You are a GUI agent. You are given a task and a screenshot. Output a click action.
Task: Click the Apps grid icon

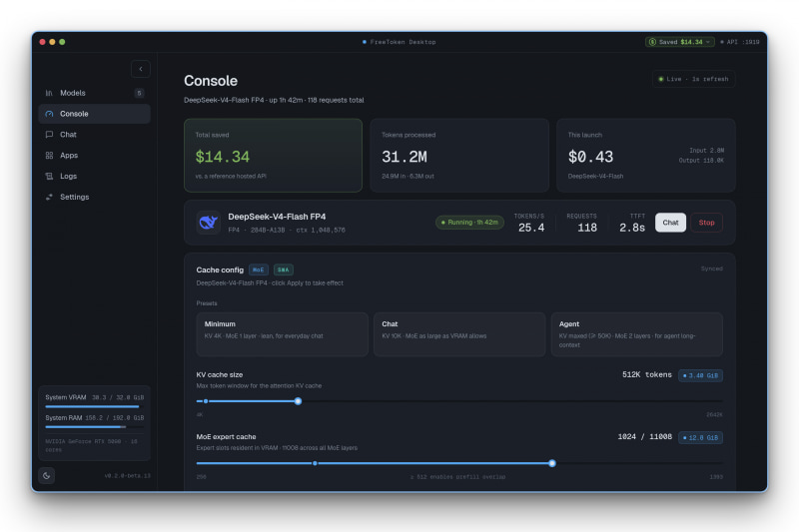tap(49, 156)
